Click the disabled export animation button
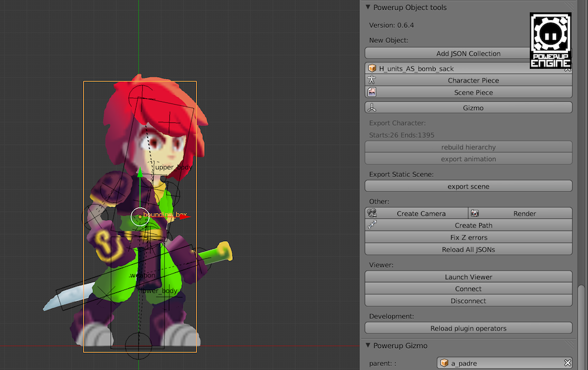Screen dimensions: 588x370 pyautogui.click(x=469, y=159)
